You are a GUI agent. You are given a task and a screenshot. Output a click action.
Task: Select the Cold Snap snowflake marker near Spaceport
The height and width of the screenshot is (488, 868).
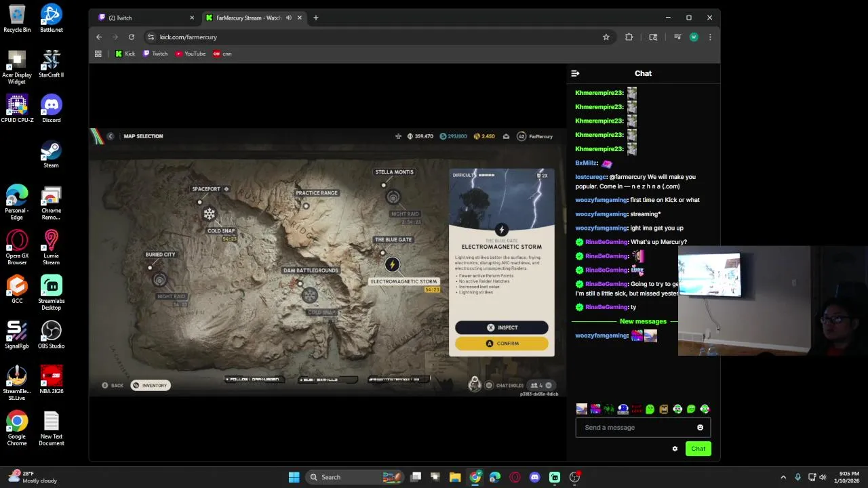pyautogui.click(x=210, y=214)
